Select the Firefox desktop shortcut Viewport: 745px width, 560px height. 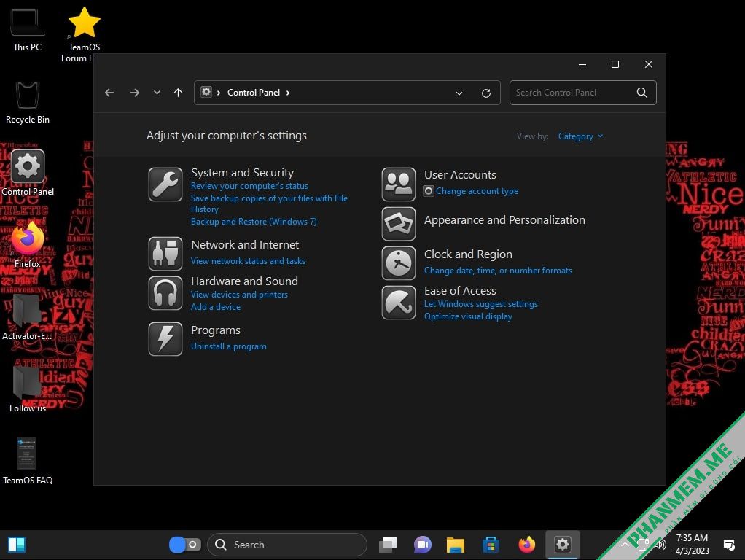click(x=28, y=245)
